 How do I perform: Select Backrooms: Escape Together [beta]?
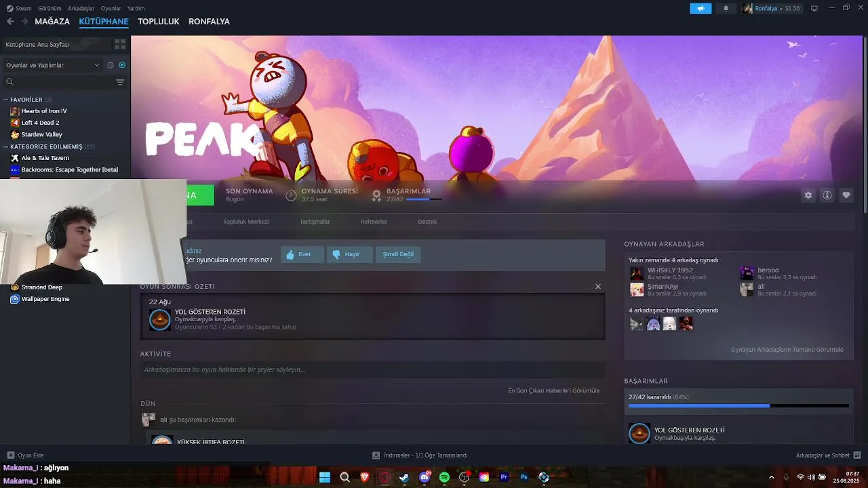coord(69,169)
